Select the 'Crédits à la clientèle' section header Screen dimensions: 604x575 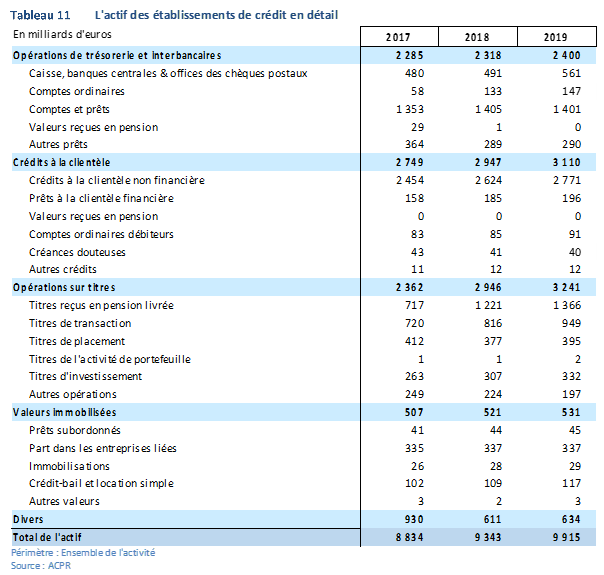[61, 162]
